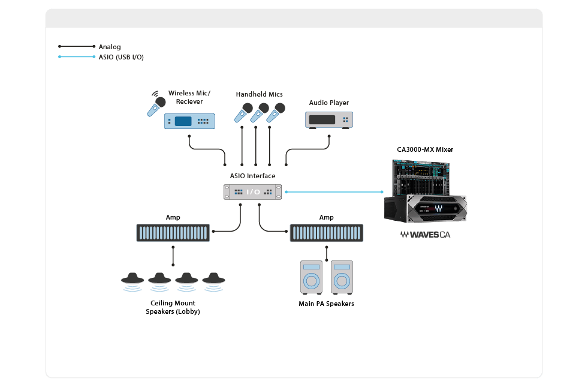Select the left Main PA speaker icon
The height and width of the screenshot is (387, 588).
tap(312, 276)
